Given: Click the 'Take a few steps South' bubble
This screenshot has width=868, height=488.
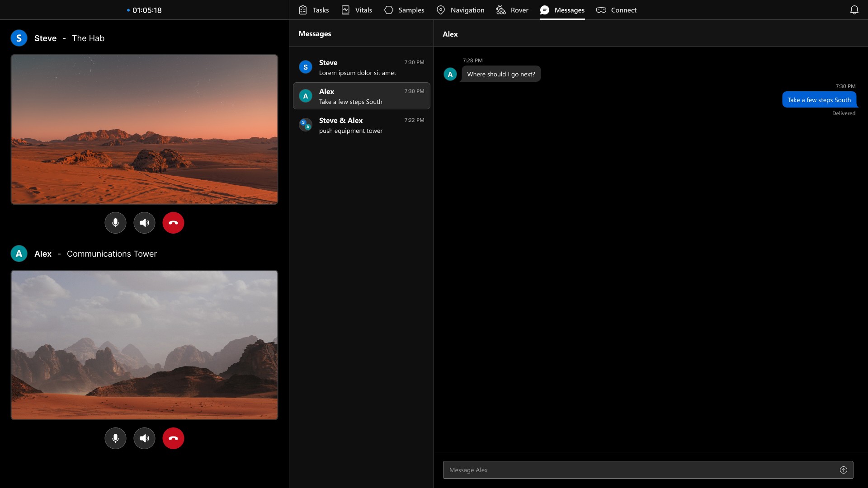Looking at the screenshot, I should [819, 100].
